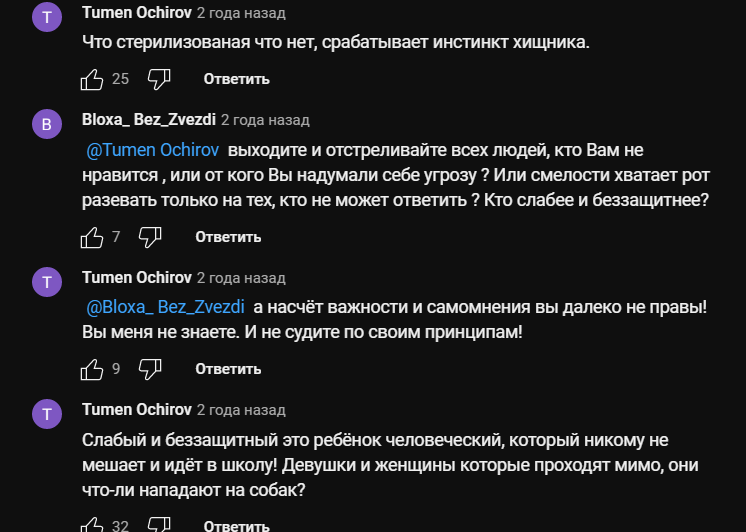Click Ответить under the 25-likes comment
The width and height of the screenshot is (746, 532).
(236, 79)
